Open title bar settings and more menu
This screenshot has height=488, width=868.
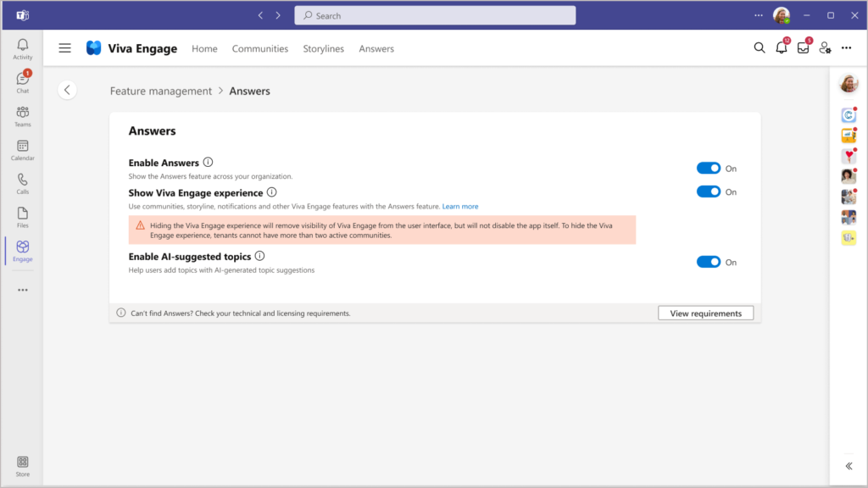click(759, 15)
